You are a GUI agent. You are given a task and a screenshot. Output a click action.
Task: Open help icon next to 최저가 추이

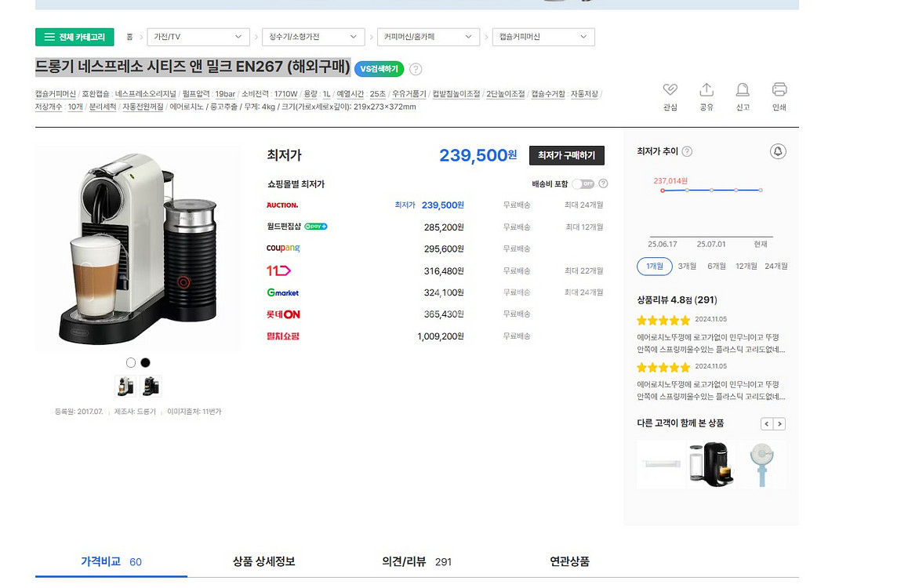[x=688, y=151]
